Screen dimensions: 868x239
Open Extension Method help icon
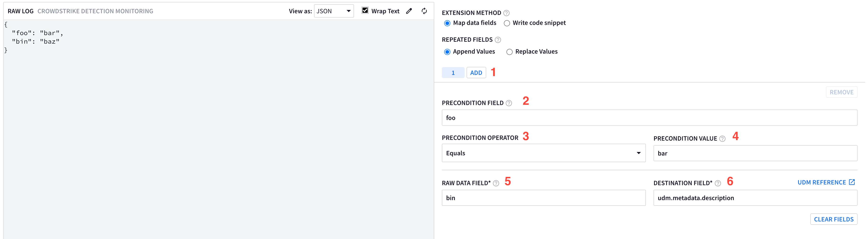[x=506, y=13]
